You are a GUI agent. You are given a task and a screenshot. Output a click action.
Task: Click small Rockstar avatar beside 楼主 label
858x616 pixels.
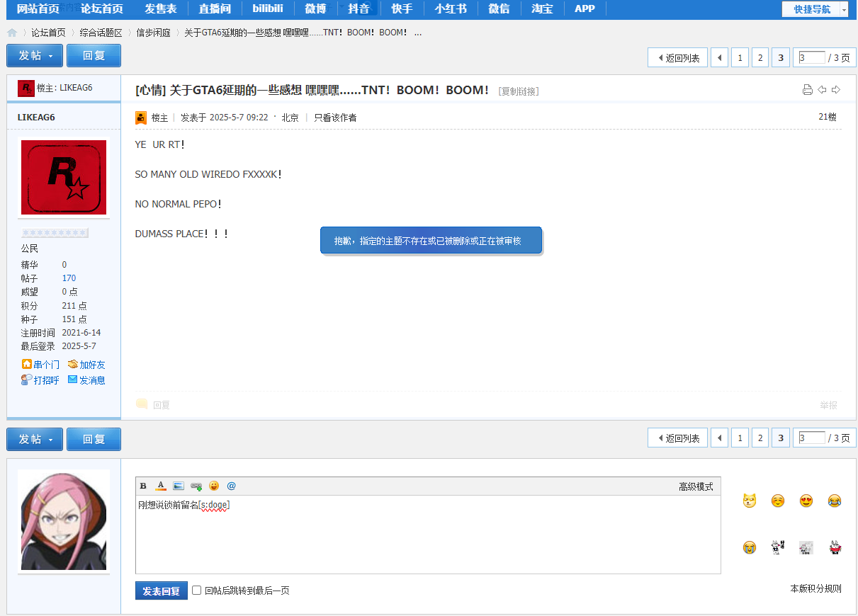click(x=26, y=88)
